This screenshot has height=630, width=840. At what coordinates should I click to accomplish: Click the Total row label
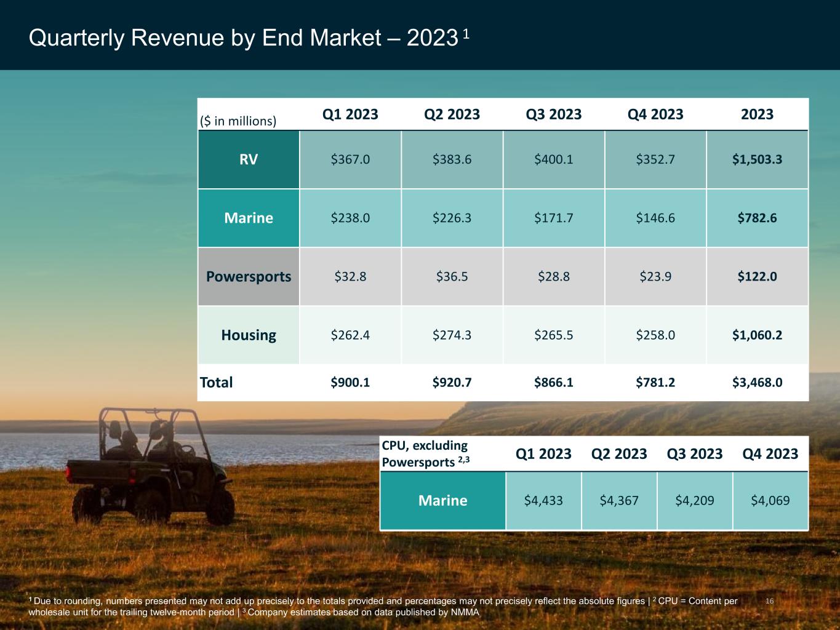coord(217,382)
